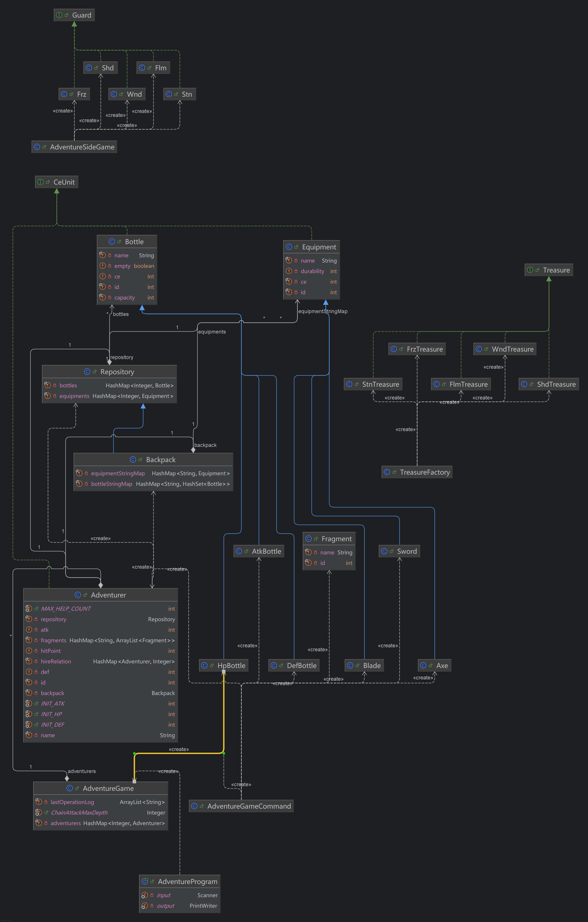Select the 'hireRelation' field in Adventurer

[x=100, y=661]
